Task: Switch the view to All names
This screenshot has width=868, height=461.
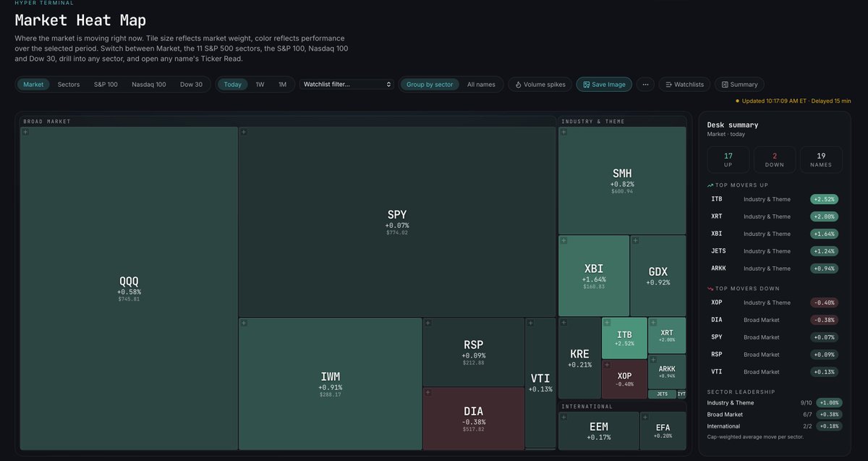Action: coord(481,85)
